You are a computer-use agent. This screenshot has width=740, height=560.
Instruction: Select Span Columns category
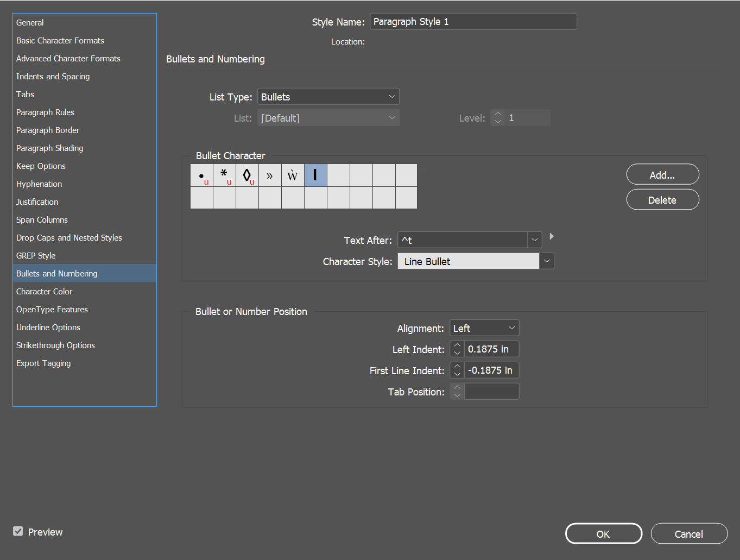[x=85, y=220]
